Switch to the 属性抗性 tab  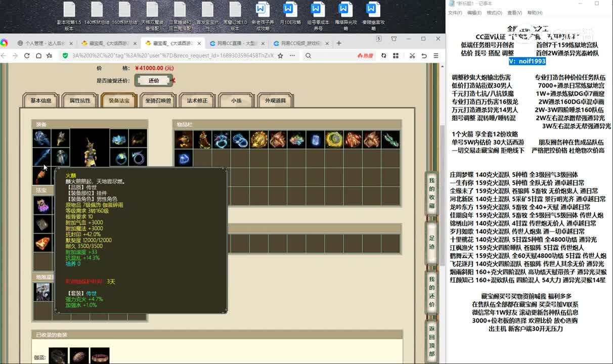pyautogui.click(x=80, y=101)
